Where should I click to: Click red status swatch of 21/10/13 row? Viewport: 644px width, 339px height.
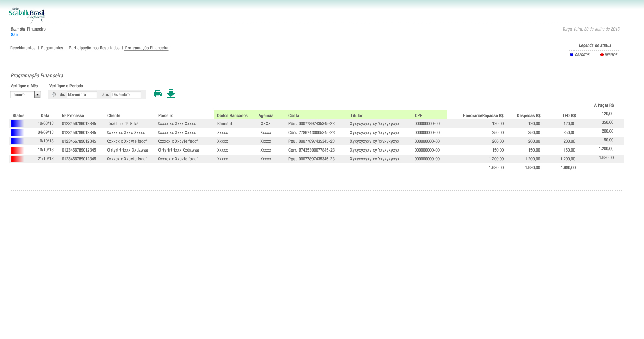click(x=17, y=159)
